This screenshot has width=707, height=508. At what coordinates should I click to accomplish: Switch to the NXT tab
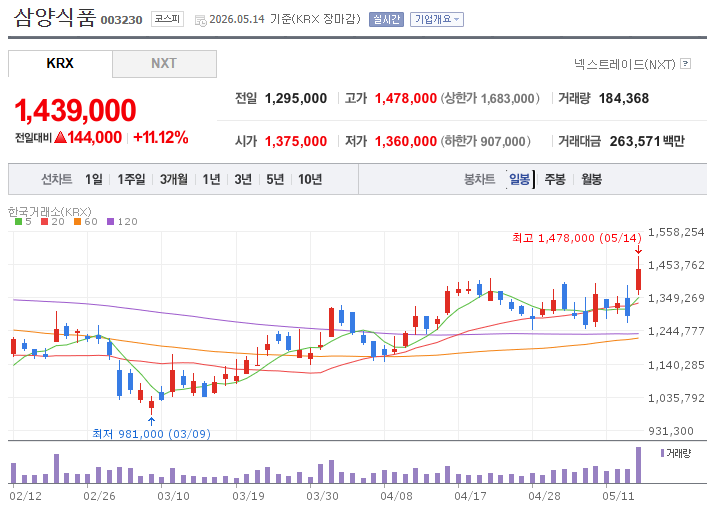click(x=164, y=64)
